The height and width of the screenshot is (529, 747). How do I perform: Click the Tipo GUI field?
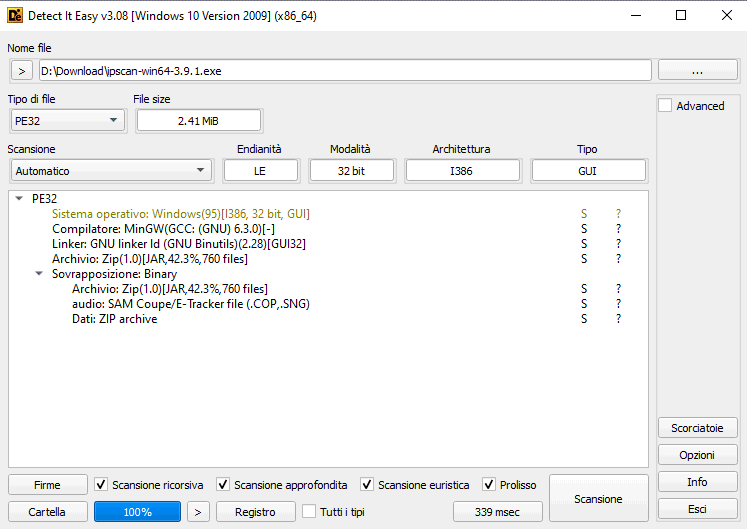pyautogui.click(x=588, y=171)
